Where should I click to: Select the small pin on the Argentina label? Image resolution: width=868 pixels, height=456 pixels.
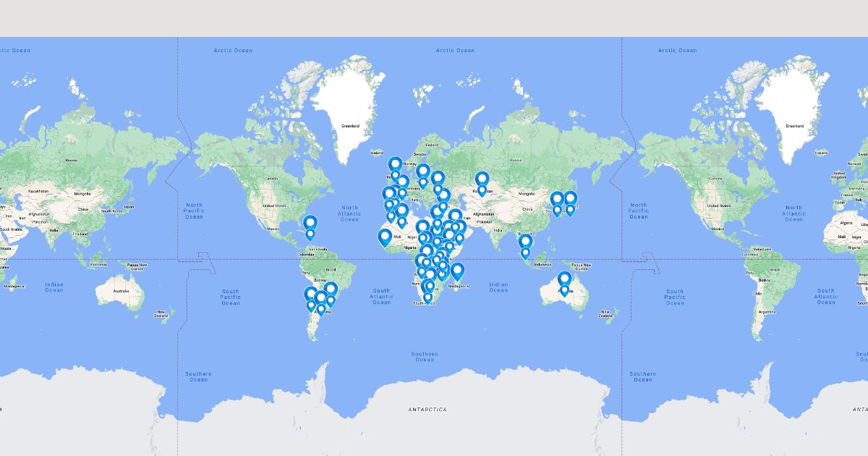coord(321,310)
